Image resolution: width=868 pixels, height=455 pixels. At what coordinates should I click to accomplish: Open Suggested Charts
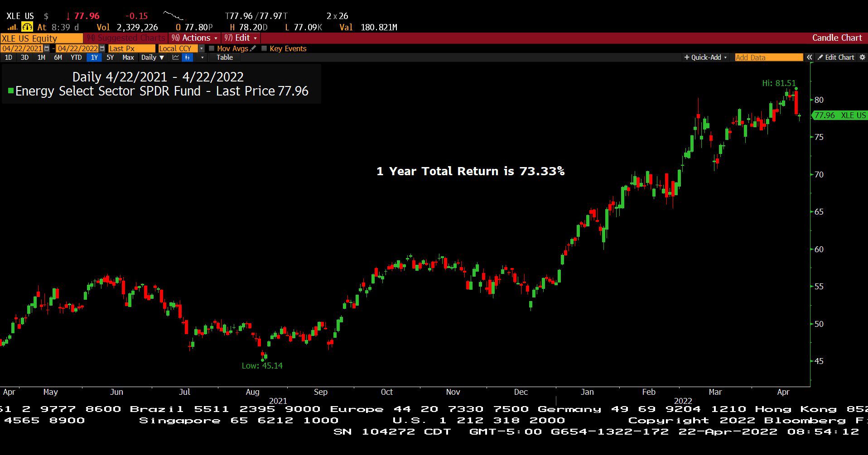tap(126, 38)
